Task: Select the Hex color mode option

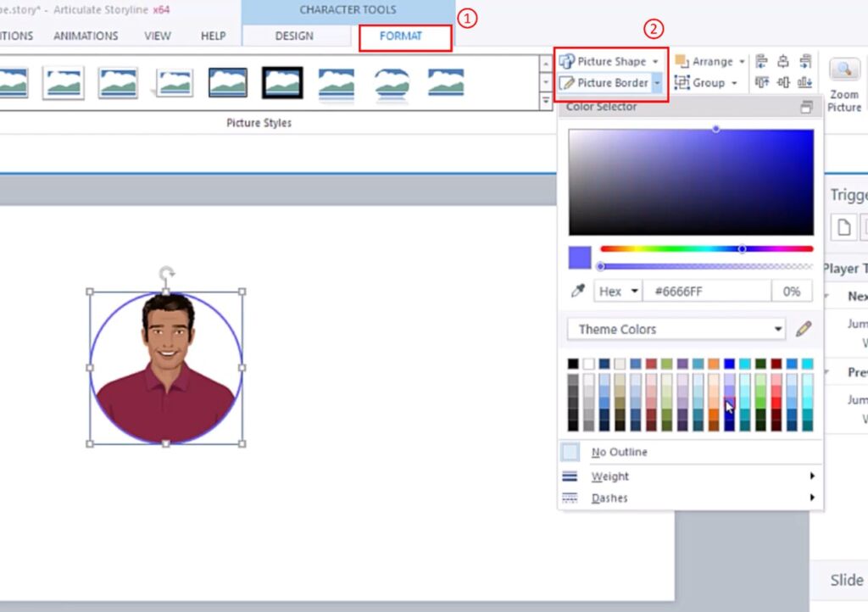Action: coord(616,291)
